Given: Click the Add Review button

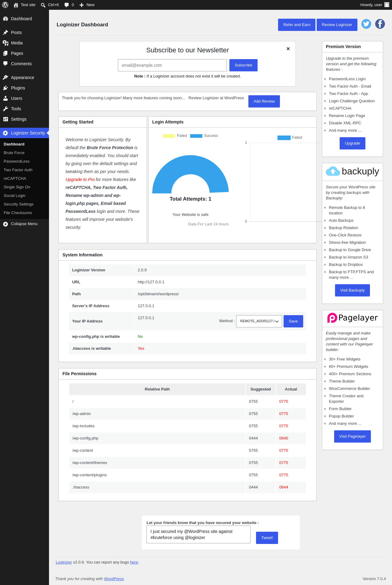Looking at the screenshot, I should (264, 101).
